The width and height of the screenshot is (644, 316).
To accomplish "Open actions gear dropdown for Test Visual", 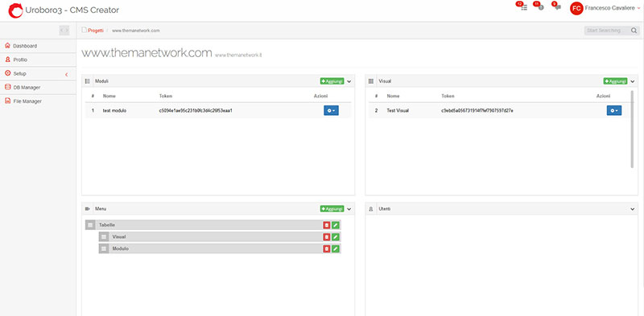I will 614,110.
